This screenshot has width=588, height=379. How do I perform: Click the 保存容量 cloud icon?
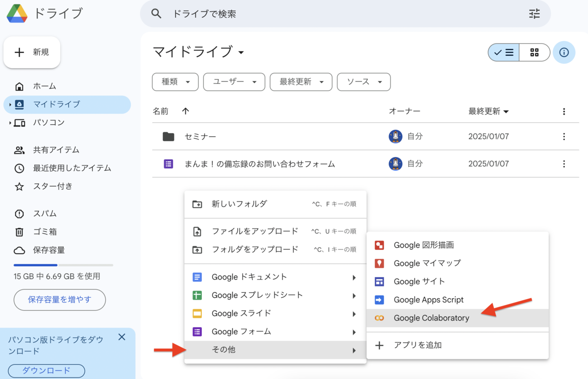19,250
